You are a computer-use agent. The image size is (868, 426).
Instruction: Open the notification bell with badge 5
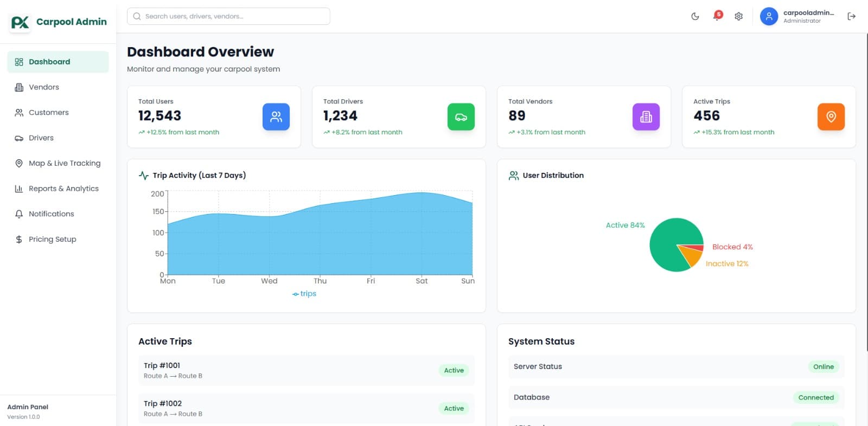[x=717, y=16]
